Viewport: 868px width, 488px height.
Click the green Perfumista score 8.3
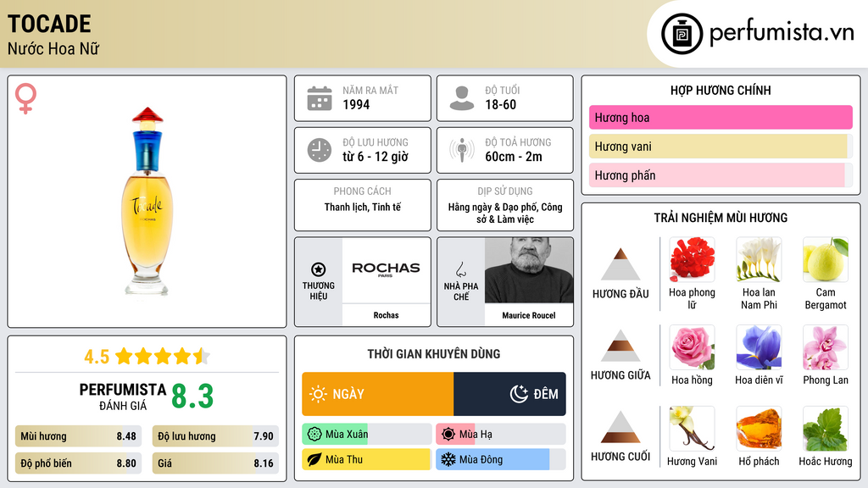click(x=192, y=396)
